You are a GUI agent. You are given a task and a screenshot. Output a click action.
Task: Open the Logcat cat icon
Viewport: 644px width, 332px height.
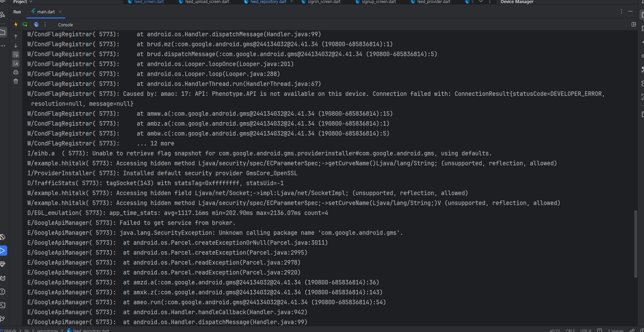[3, 278]
